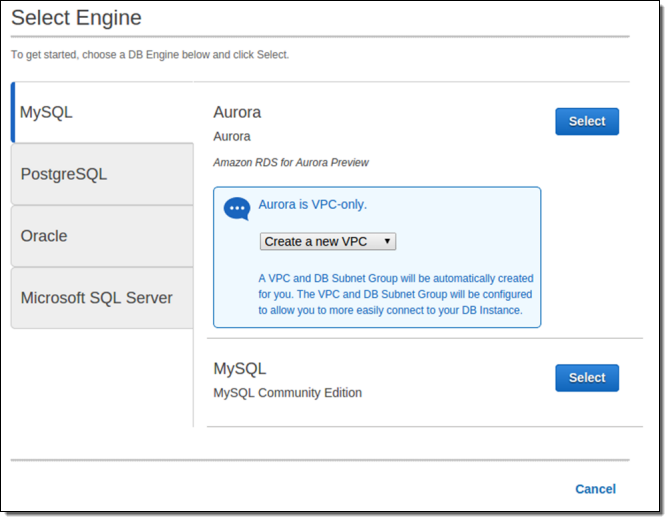Click the VPC dropdown's small arrow
The width and height of the screenshot is (670, 522).
(387, 242)
